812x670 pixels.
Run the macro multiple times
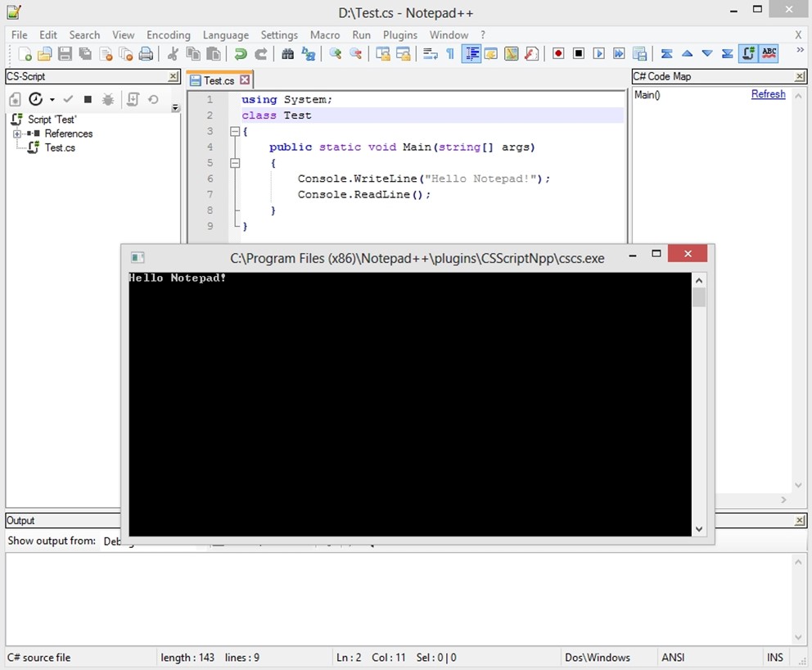pos(619,54)
